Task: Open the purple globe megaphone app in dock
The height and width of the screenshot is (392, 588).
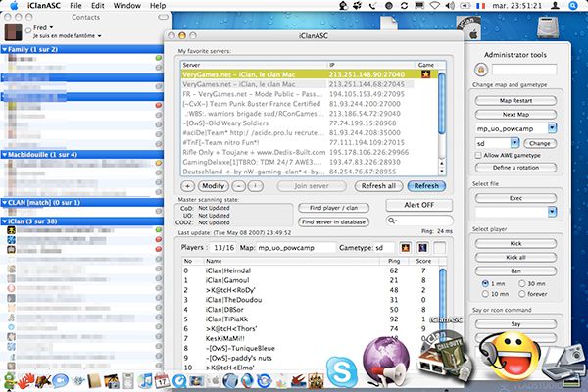Action: tap(386, 360)
